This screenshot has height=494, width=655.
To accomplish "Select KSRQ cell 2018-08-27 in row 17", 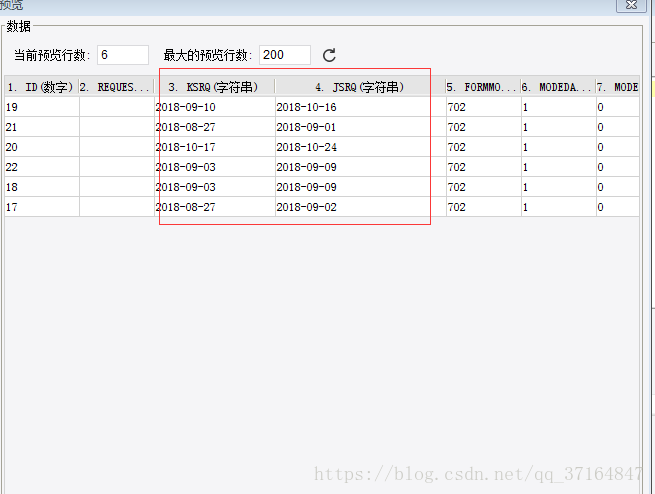I will tap(215, 207).
